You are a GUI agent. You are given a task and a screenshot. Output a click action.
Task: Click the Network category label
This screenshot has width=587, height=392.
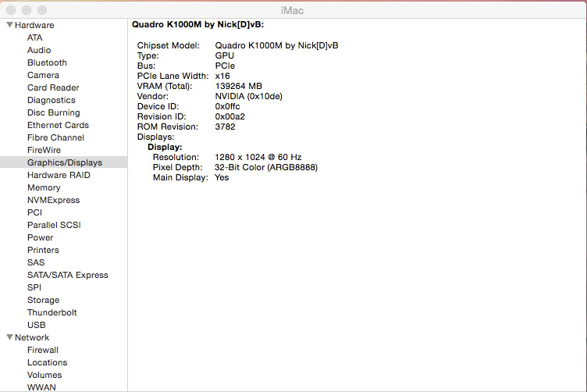pos(32,337)
